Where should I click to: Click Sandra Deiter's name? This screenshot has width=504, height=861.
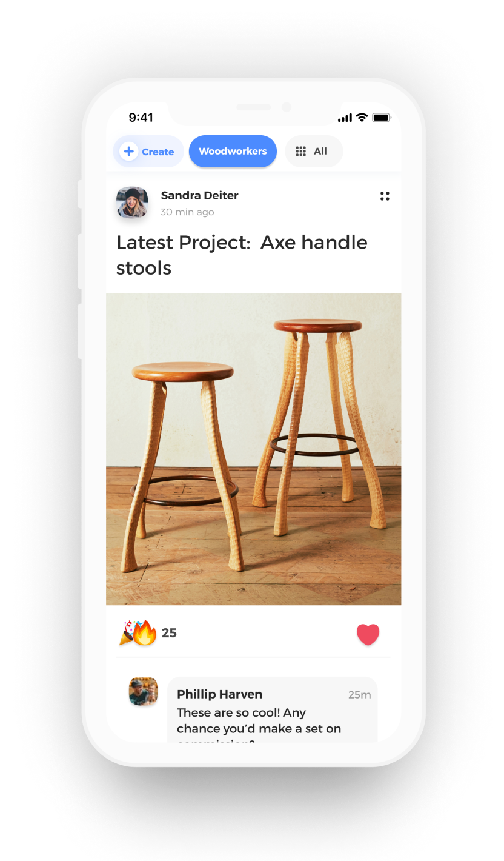pyautogui.click(x=199, y=195)
